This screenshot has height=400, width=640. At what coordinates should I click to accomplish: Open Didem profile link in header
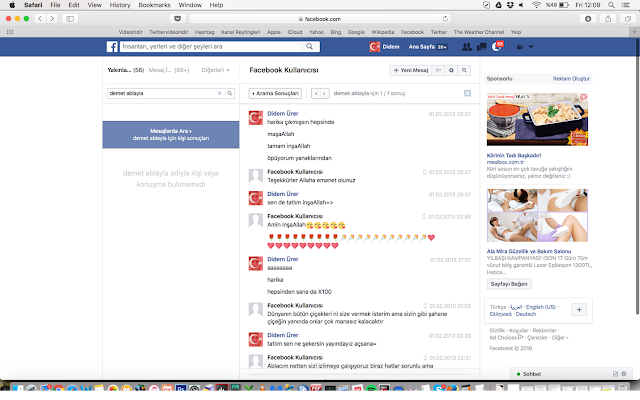pyautogui.click(x=384, y=47)
